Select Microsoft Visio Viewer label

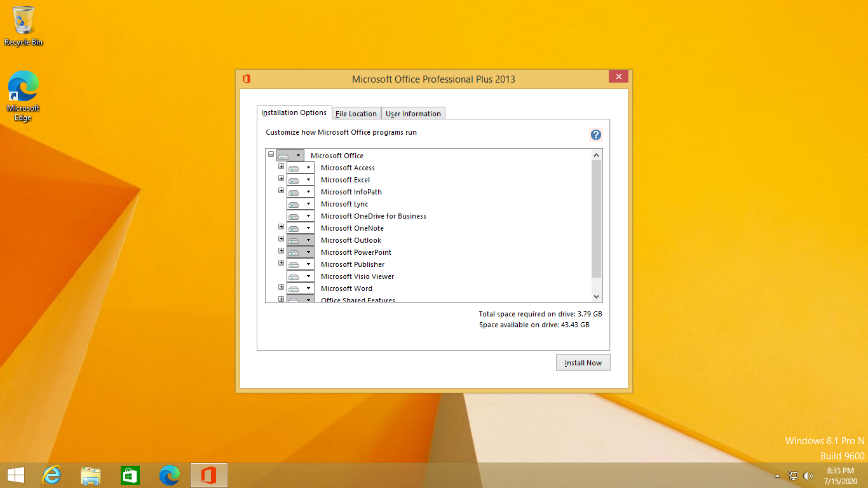click(x=357, y=276)
